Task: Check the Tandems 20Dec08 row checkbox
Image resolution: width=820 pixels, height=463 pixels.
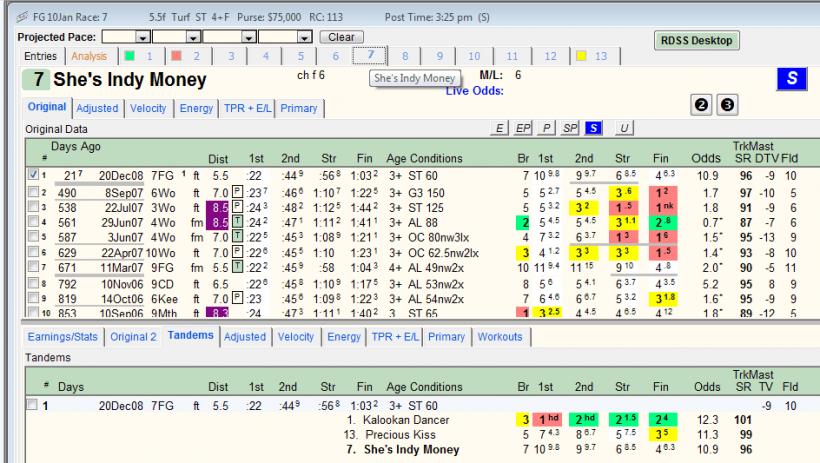Action: pyautogui.click(x=32, y=404)
